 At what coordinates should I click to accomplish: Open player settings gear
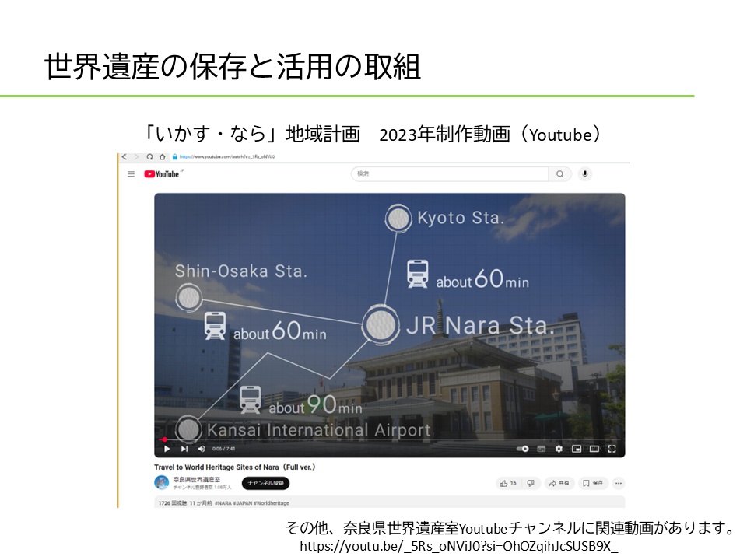click(559, 449)
